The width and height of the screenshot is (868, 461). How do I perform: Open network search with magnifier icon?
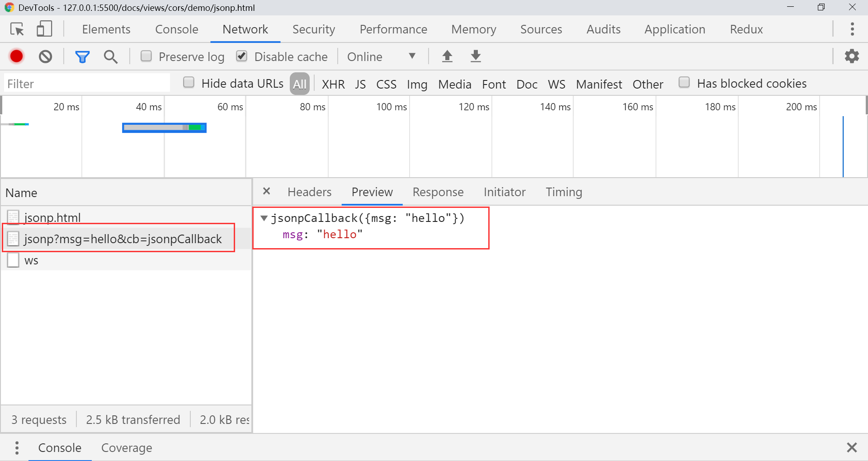click(x=111, y=56)
